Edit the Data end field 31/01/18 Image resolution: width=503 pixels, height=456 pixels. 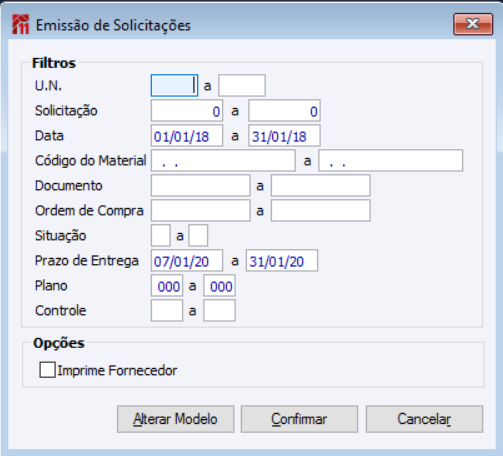pyautogui.click(x=284, y=136)
